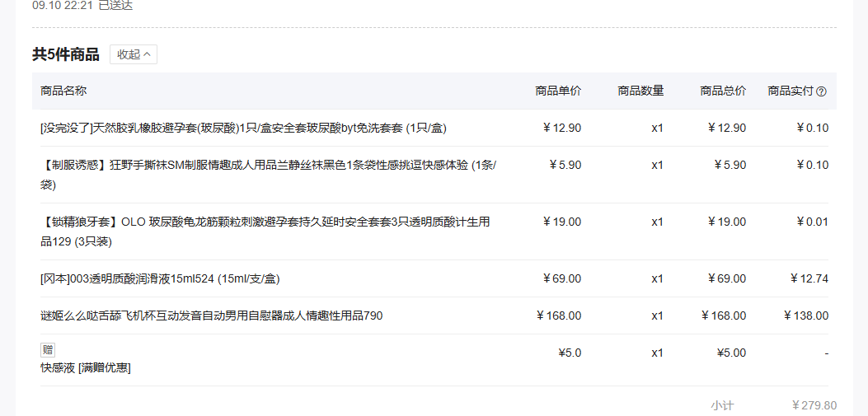Click the 已送达 delivery status text
The height and width of the screenshot is (416, 868).
pyautogui.click(x=115, y=6)
